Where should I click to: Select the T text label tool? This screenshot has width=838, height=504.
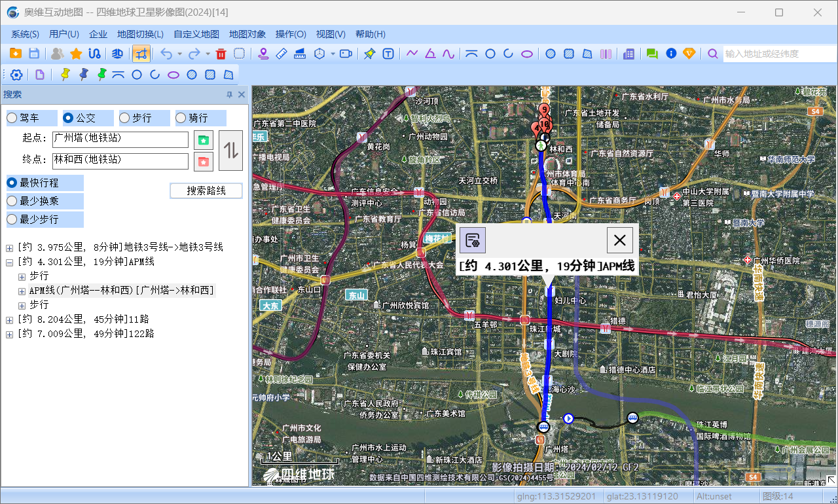pyautogui.click(x=388, y=54)
